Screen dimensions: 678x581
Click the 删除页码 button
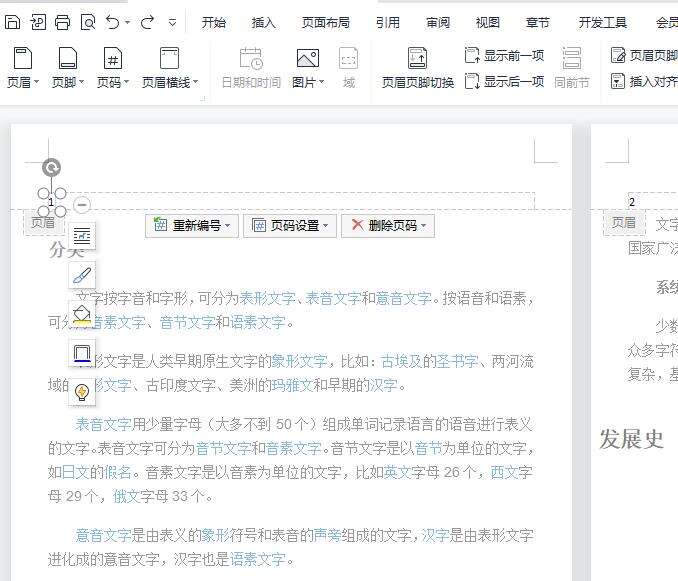[x=388, y=225]
